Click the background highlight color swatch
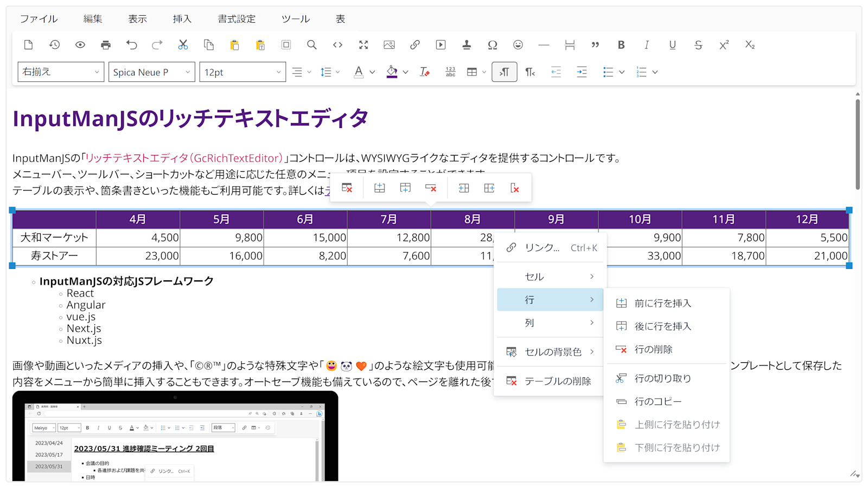The height and width of the screenshot is (488, 868). 392,72
